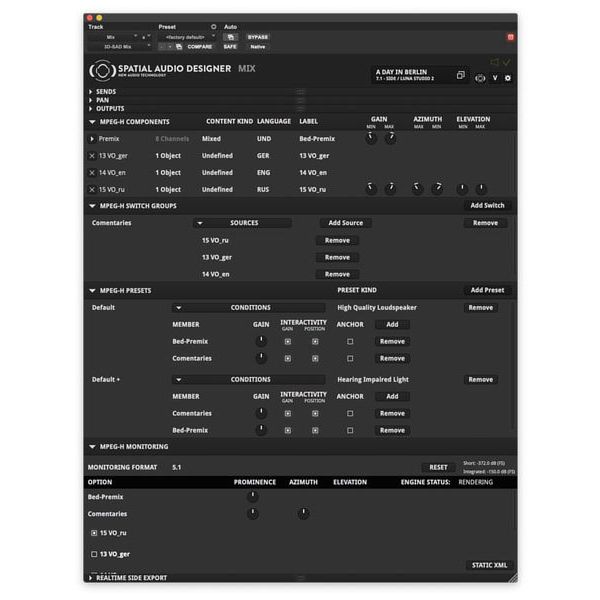Click the Native button
The width and height of the screenshot is (600, 600).
point(258,47)
